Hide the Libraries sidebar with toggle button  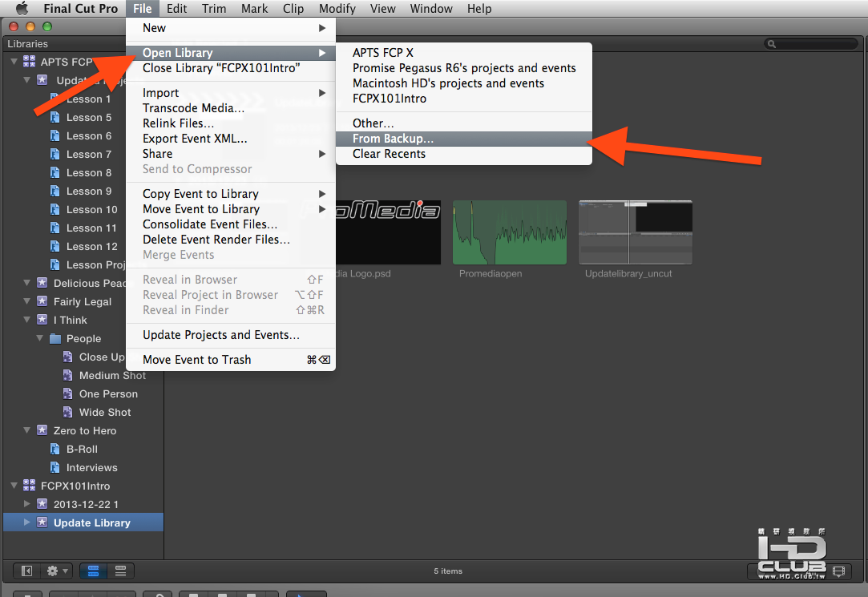(x=26, y=571)
